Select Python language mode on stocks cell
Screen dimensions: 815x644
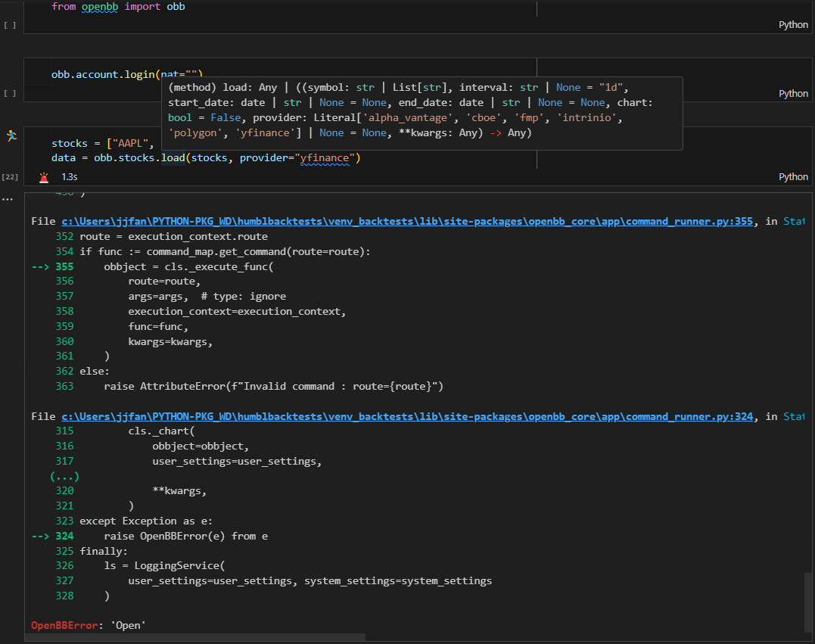point(793,177)
